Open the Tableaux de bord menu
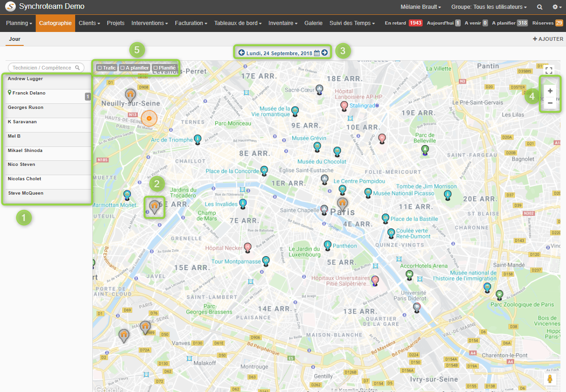The image size is (566, 392). coord(238,23)
